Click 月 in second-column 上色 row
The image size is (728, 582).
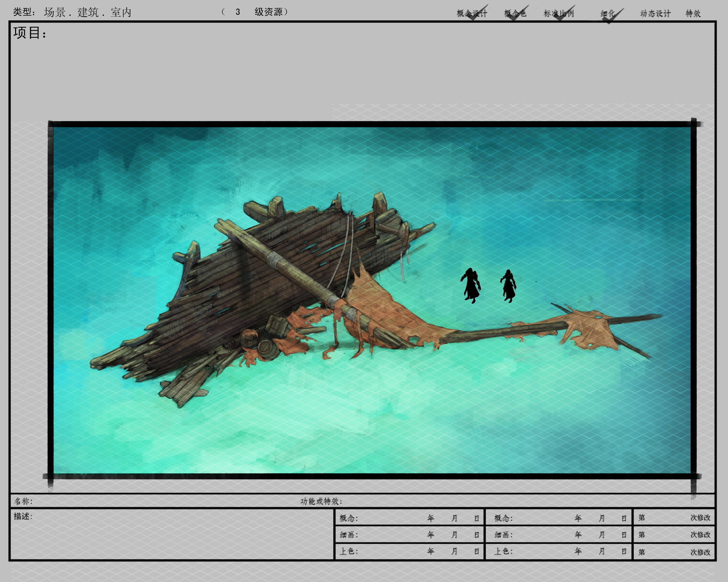coord(602,551)
